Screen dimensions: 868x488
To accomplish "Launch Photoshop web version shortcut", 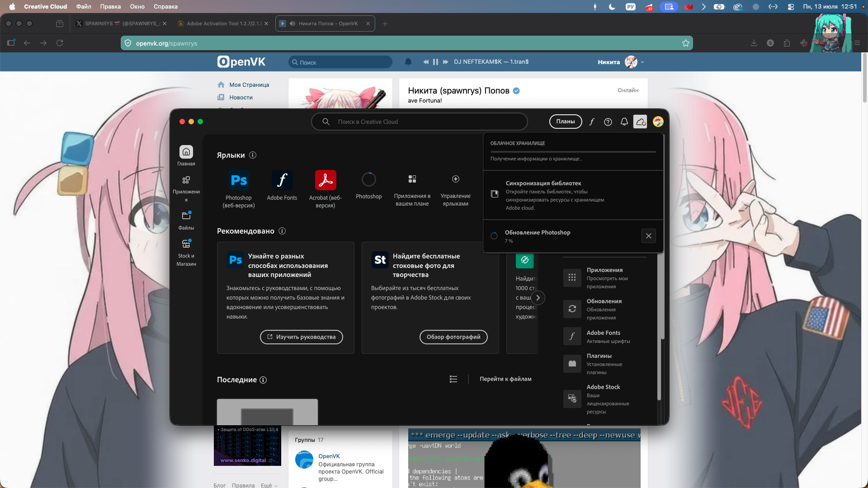I will point(239,189).
